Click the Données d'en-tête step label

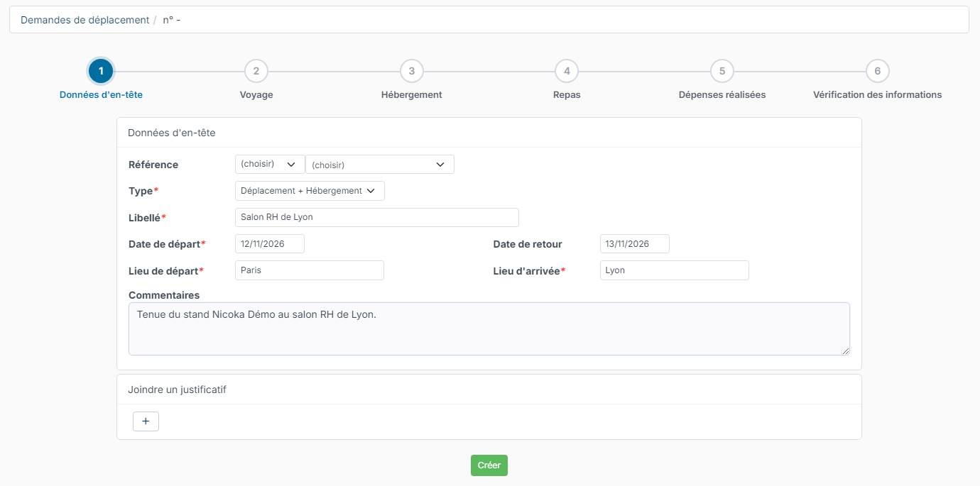[101, 94]
